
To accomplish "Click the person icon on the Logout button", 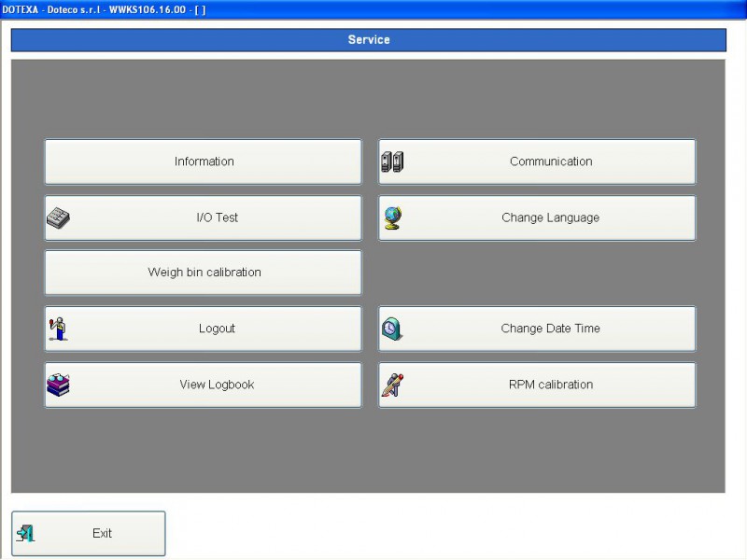I will 58,328.
